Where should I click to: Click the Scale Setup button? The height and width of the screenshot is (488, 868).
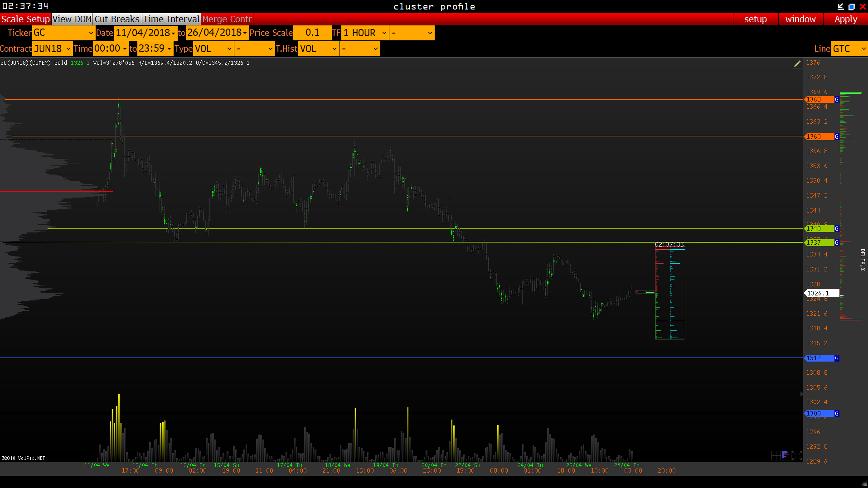coord(25,19)
